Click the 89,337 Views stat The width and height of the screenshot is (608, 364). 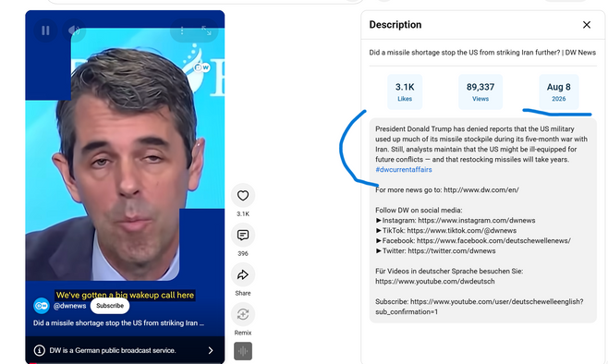pos(480,91)
